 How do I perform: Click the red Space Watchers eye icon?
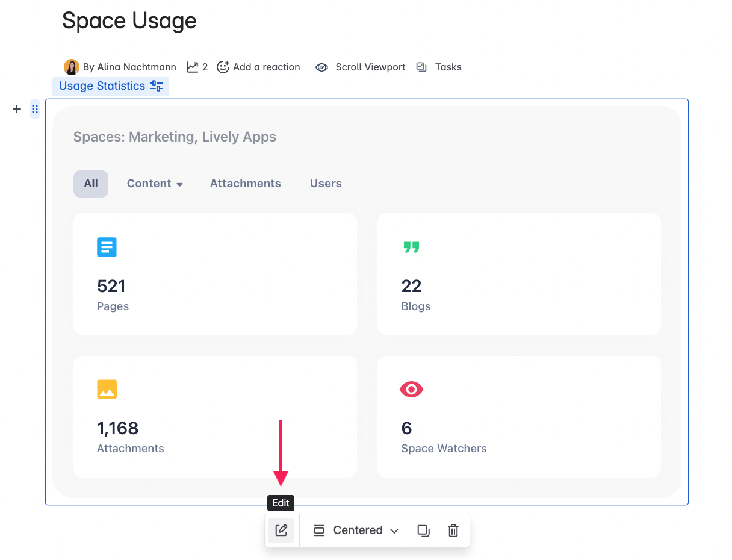coord(411,389)
